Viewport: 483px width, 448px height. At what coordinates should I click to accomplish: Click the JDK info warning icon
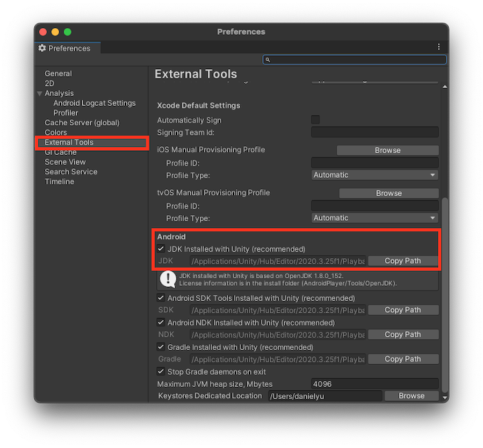click(168, 279)
